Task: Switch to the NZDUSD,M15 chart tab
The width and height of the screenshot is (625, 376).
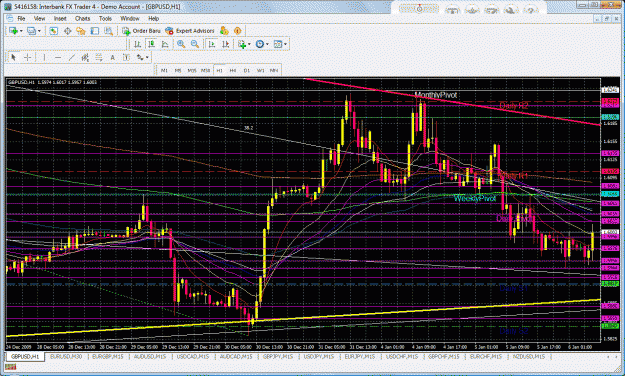Action: coord(529,356)
